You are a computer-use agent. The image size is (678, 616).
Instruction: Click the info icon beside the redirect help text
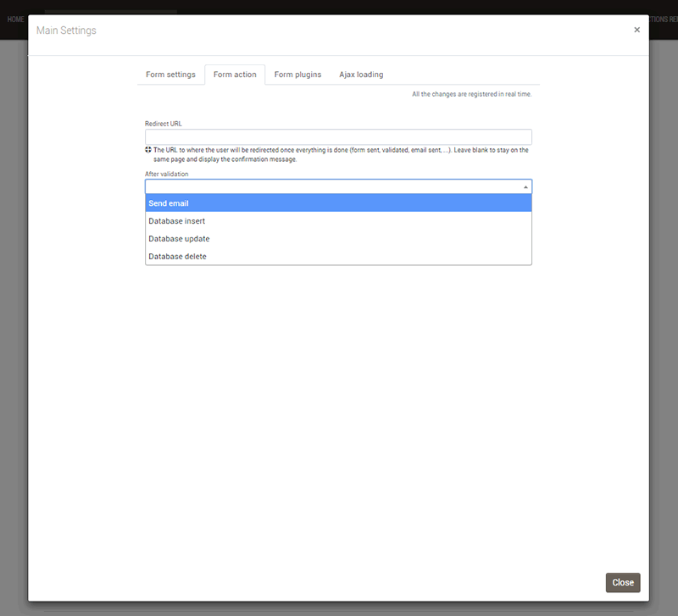tap(148, 150)
